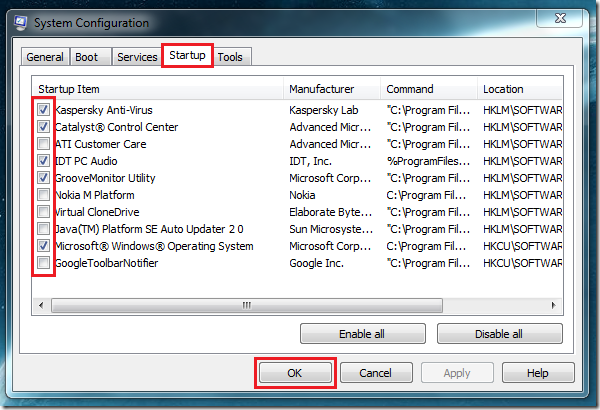The height and width of the screenshot is (410, 600).
Task: Select the Sun Microsyste... manufacturer cell
Action: coord(331,229)
